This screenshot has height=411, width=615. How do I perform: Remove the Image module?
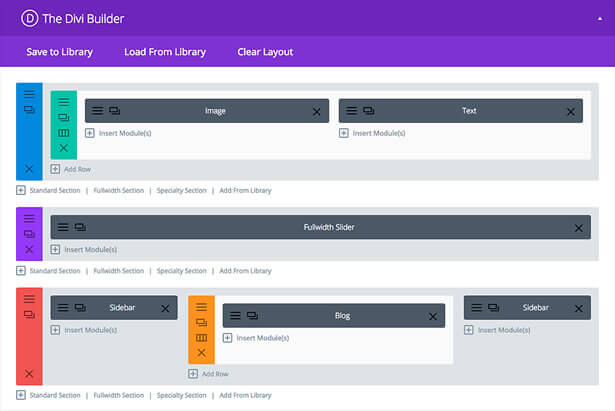317,112
